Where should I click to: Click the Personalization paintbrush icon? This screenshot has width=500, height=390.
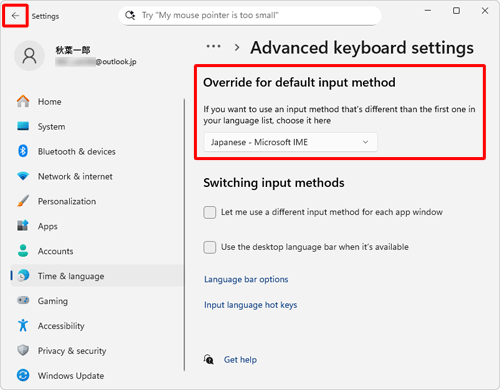tap(23, 201)
